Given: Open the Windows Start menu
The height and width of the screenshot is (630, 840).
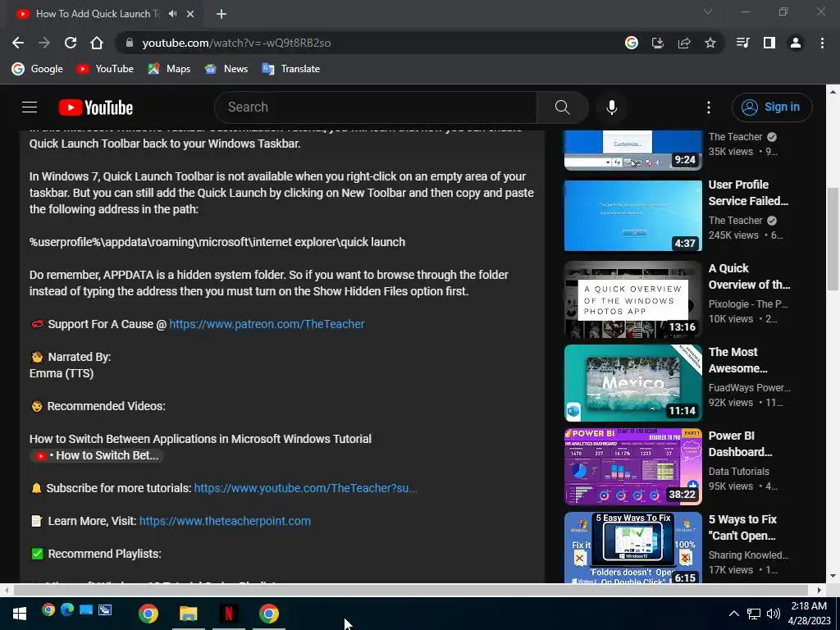Looking at the screenshot, I should pos(20,614).
